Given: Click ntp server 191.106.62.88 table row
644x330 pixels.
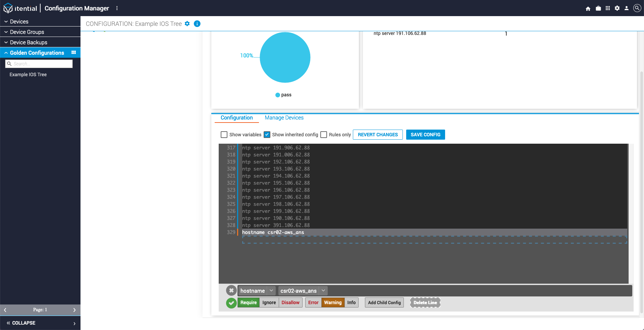Looking at the screenshot, I should click(500, 34).
